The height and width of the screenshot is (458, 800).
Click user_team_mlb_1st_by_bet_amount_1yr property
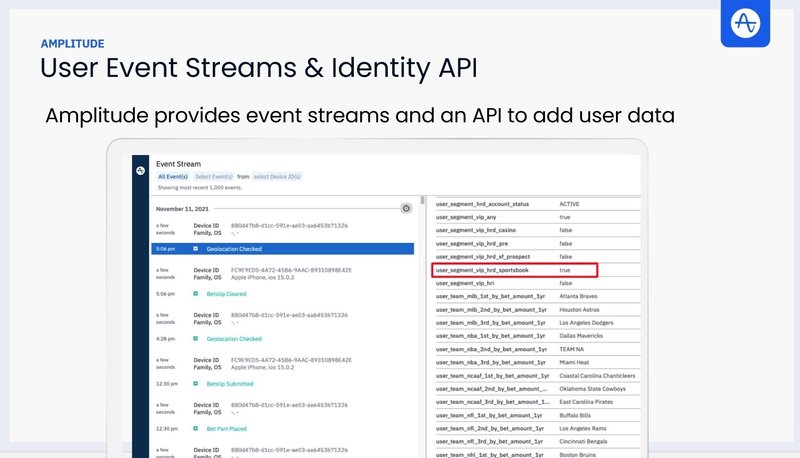click(x=490, y=296)
